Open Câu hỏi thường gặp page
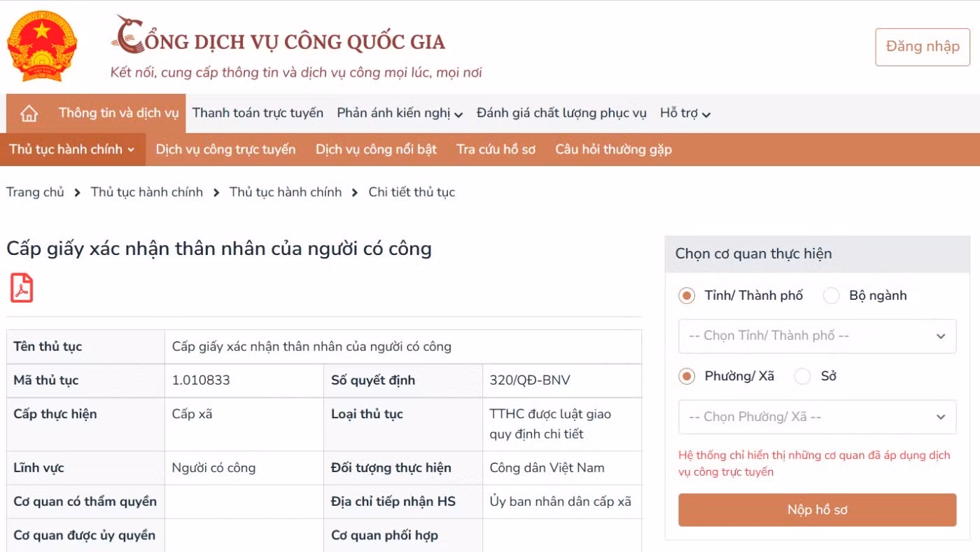The image size is (980, 552). pyautogui.click(x=613, y=149)
